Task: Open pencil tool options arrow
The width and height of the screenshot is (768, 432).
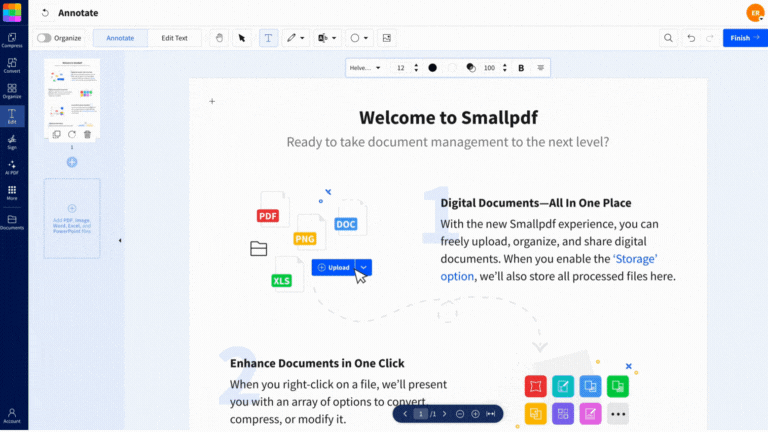Action: tap(302, 38)
